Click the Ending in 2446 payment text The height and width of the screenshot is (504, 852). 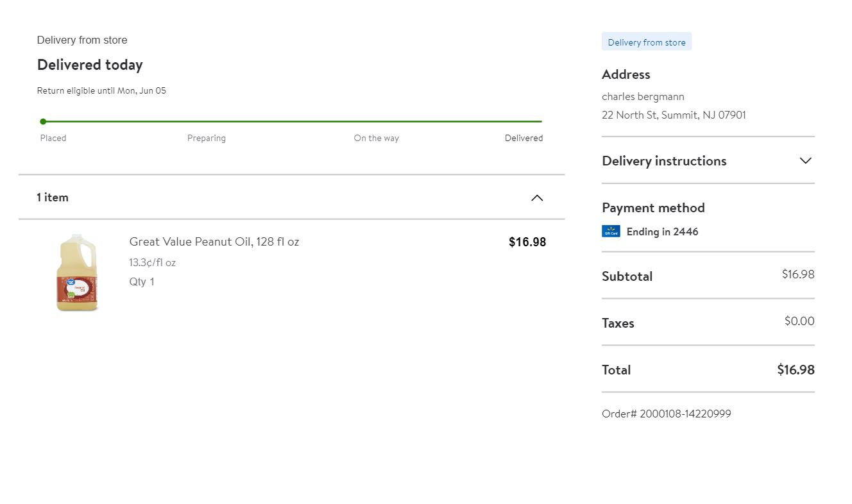(662, 232)
